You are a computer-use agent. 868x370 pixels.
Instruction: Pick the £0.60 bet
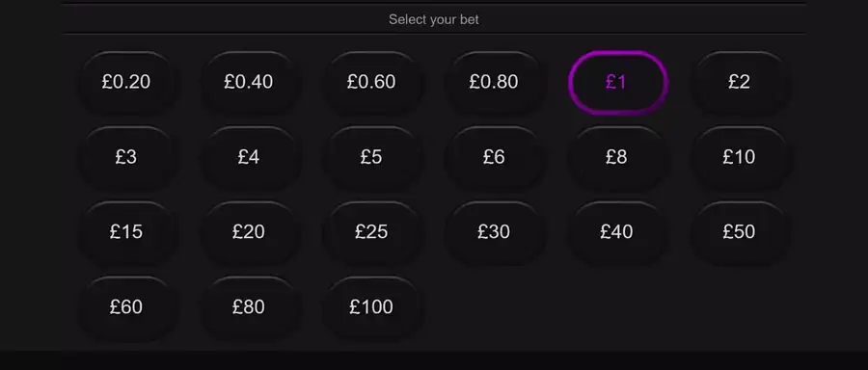371,83
